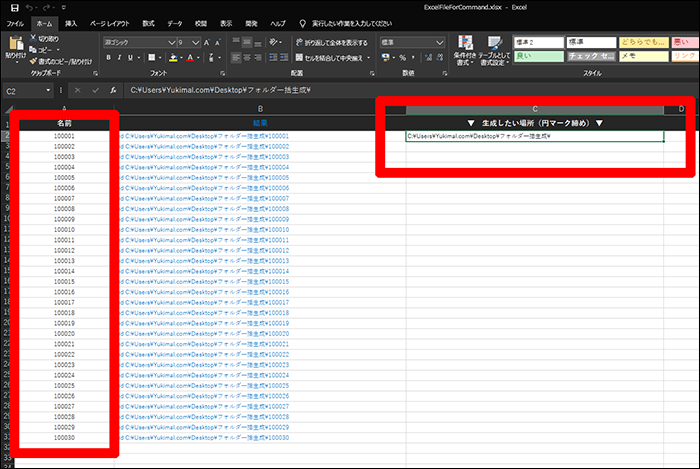
Task: Click the insert function fx icon
Action: point(114,90)
